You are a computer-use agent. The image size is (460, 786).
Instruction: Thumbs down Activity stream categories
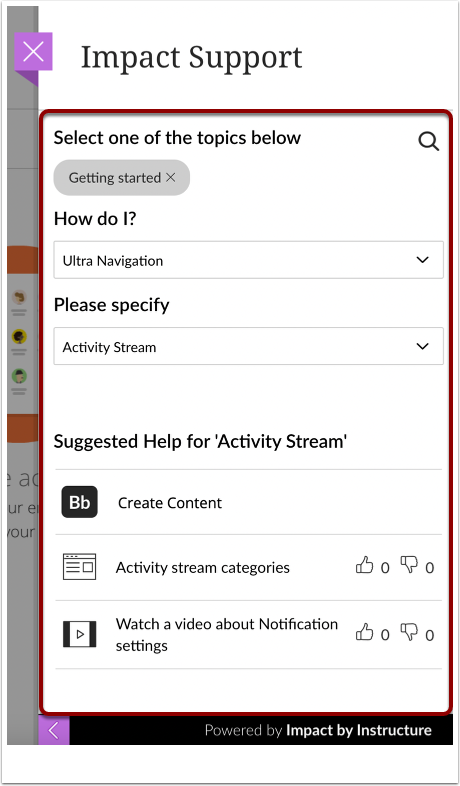[409, 565]
